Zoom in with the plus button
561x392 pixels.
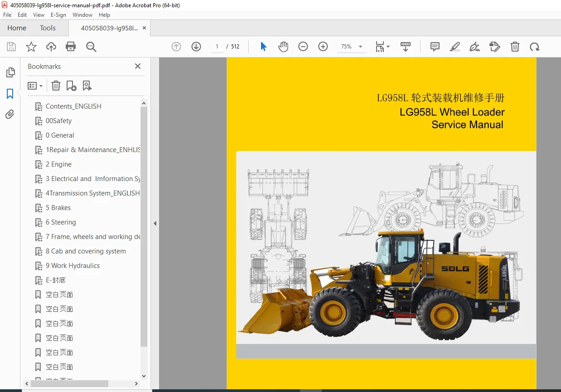(x=323, y=47)
